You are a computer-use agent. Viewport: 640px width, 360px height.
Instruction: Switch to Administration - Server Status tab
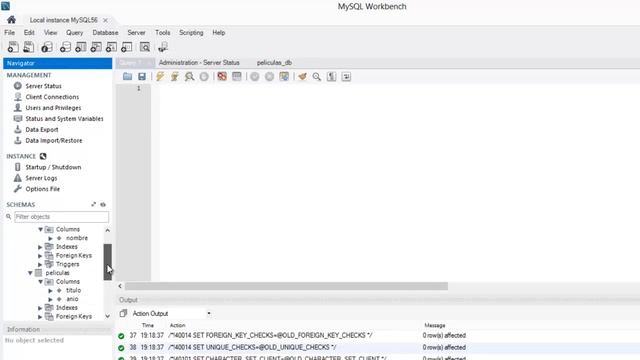(199, 62)
